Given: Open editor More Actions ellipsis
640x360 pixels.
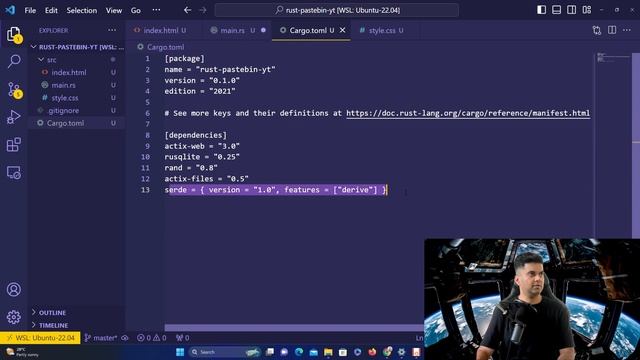Looking at the screenshot, I should click(x=627, y=30).
